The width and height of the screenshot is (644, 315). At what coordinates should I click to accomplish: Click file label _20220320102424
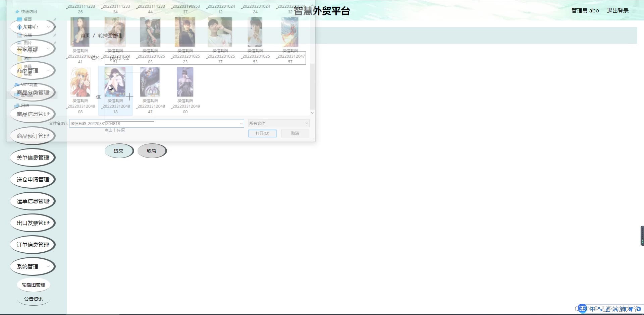click(255, 9)
